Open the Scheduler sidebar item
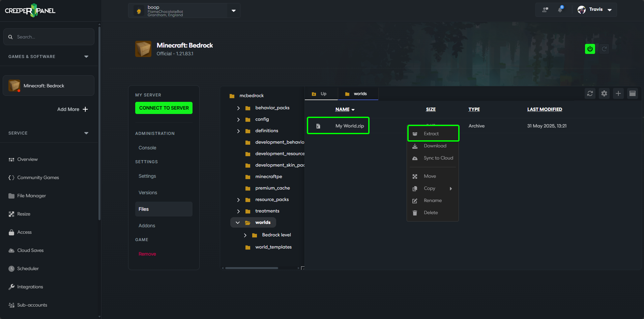The image size is (644, 319). (28, 268)
